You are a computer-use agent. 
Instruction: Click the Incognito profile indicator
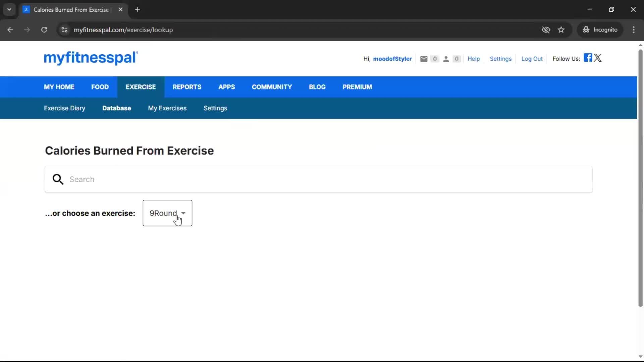click(600, 29)
